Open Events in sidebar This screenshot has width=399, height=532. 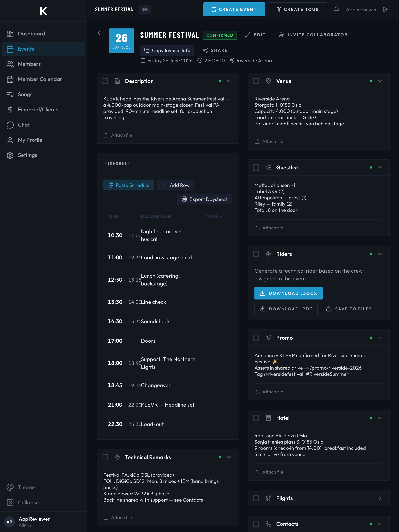coord(44,49)
